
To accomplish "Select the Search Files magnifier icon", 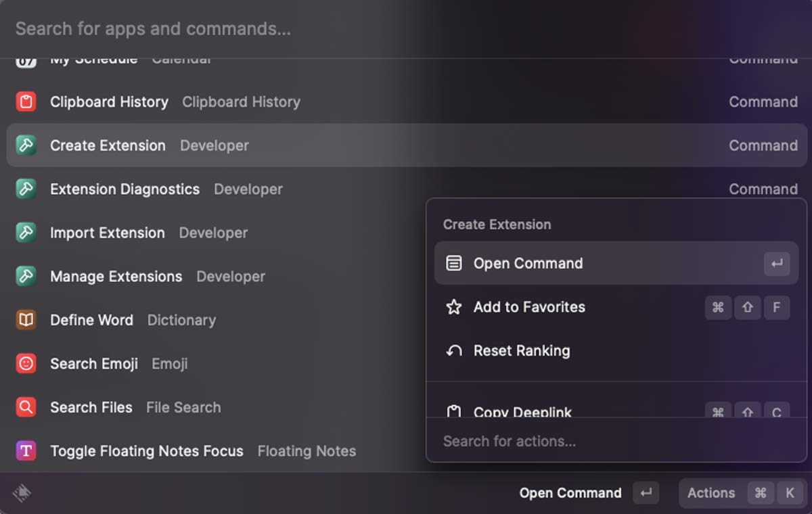I will click(25, 406).
